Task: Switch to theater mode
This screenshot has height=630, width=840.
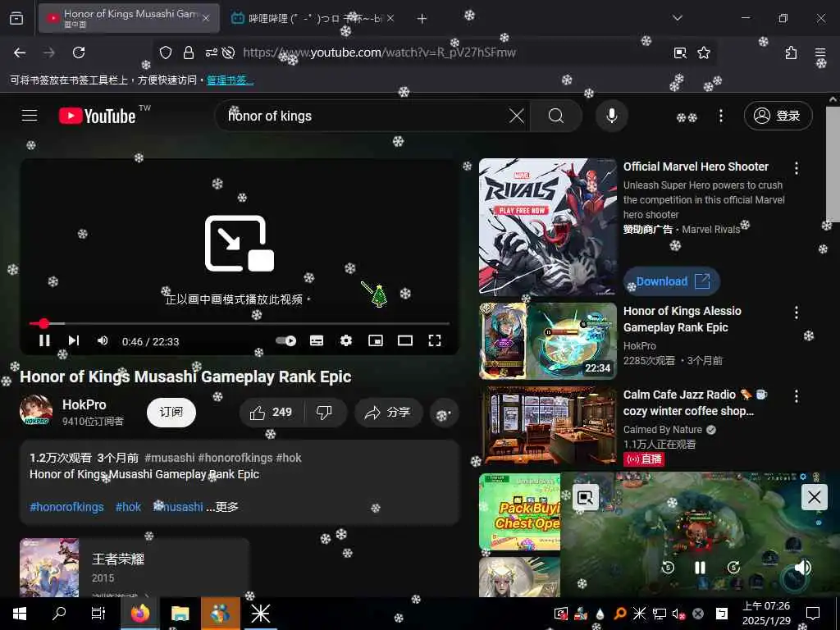Action: [405, 340]
